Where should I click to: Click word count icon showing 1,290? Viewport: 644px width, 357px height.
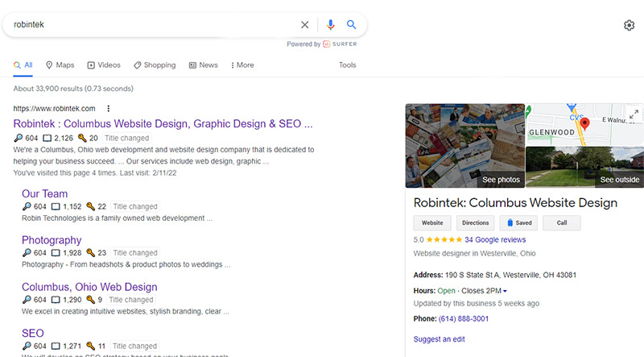[56, 300]
